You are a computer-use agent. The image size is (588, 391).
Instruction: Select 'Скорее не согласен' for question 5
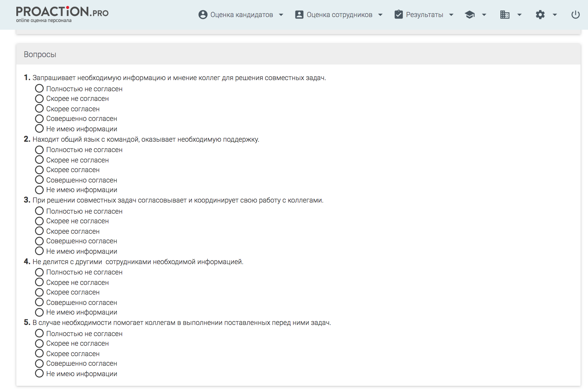39,344
